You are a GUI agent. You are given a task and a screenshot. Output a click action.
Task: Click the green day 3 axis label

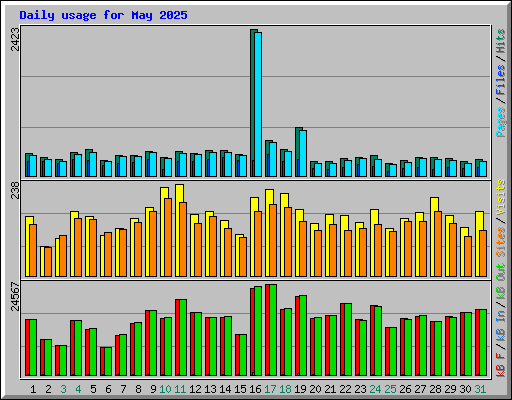pos(63,389)
